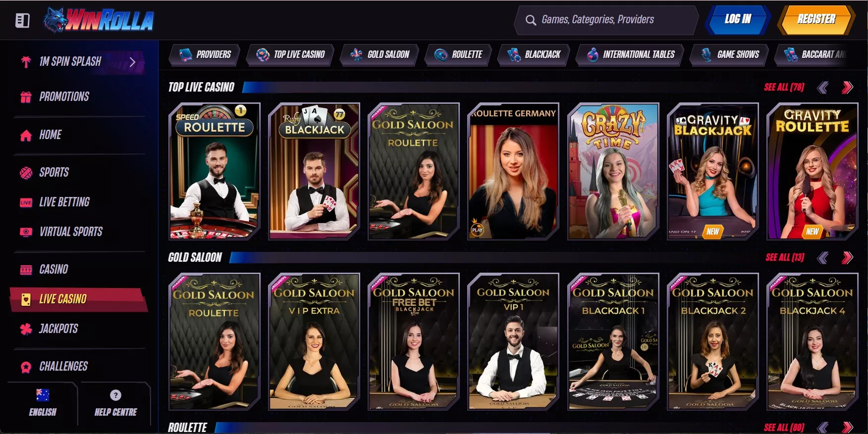Open See All (78) live casino link
This screenshot has height=434, width=868.
coord(784,88)
